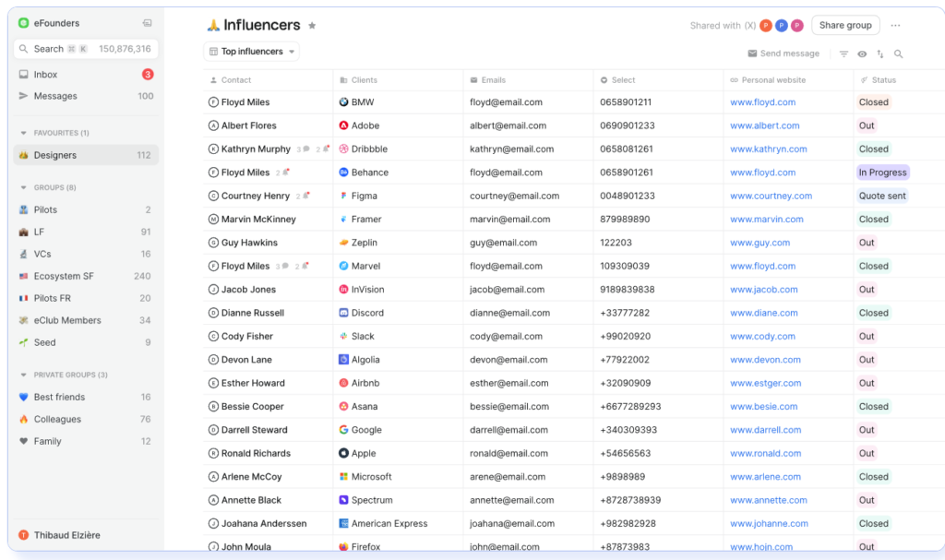Screen dimensions: 945x560
Task: Click the table search magnifier icon
Action: [x=899, y=54]
